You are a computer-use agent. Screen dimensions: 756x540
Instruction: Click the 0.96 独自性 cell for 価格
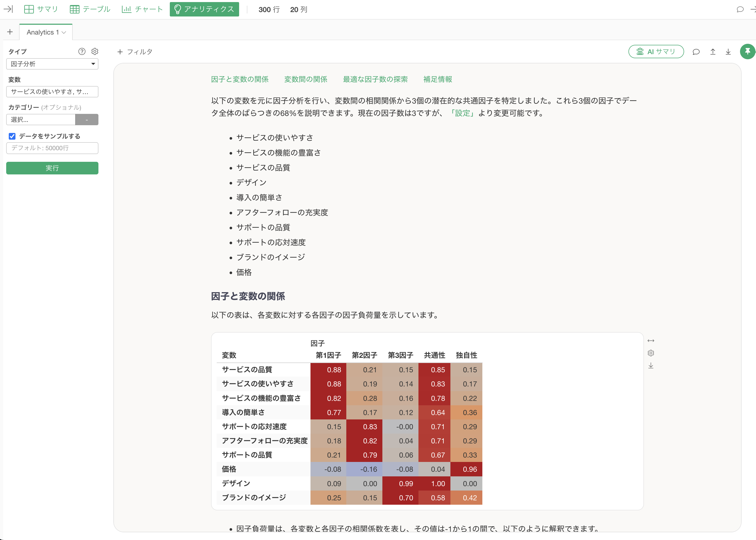[466, 469]
